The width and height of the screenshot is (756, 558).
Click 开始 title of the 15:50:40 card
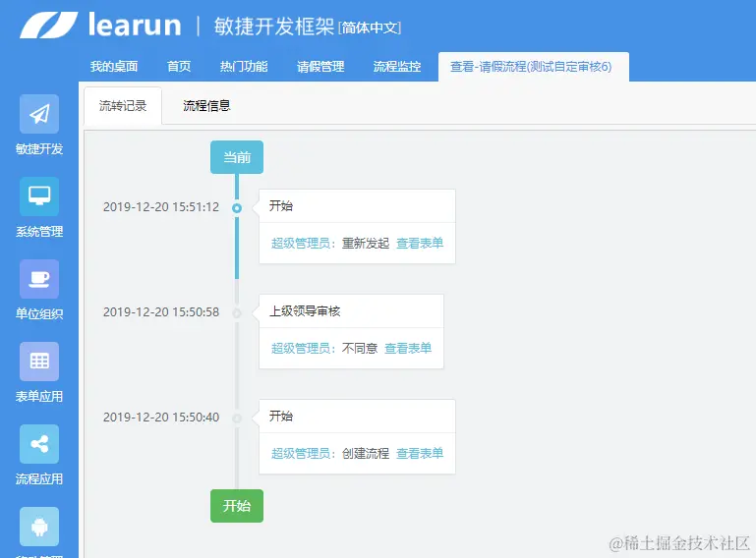click(x=281, y=416)
